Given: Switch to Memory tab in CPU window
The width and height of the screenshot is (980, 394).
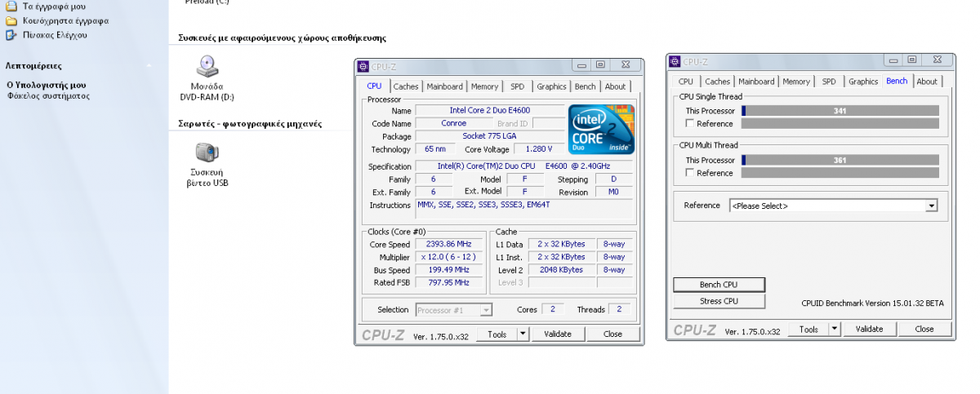Looking at the screenshot, I should [484, 86].
